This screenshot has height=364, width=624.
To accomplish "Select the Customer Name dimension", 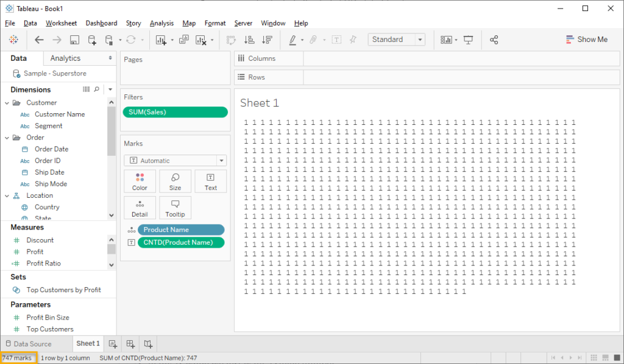I will pyautogui.click(x=60, y=114).
